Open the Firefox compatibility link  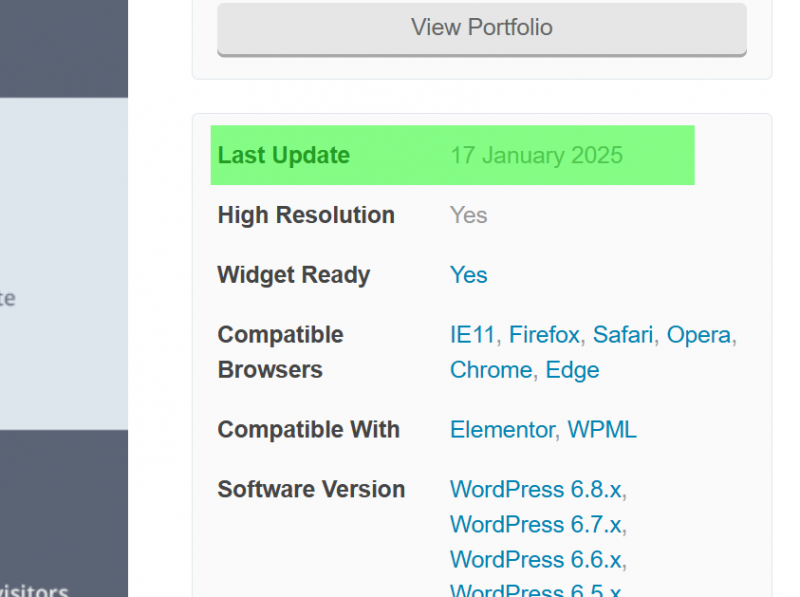click(544, 335)
